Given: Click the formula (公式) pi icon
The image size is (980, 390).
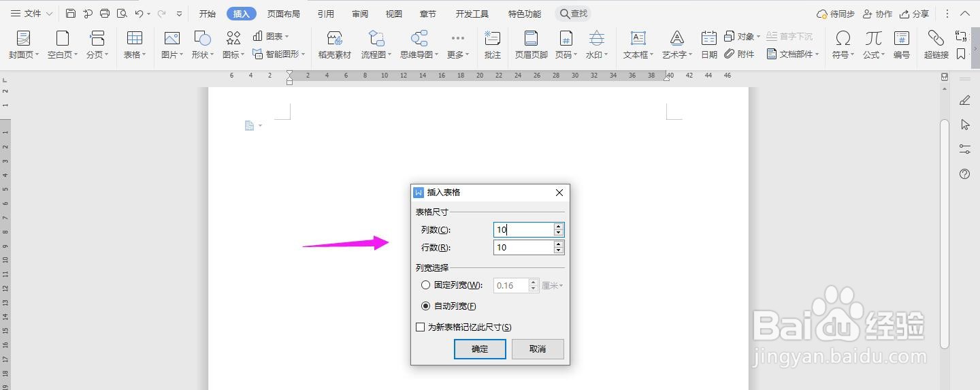Looking at the screenshot, I should point(874,39).
